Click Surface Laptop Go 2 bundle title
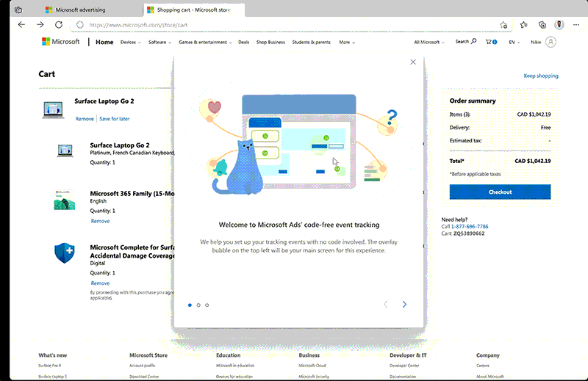588x381 pixels. 104,101
